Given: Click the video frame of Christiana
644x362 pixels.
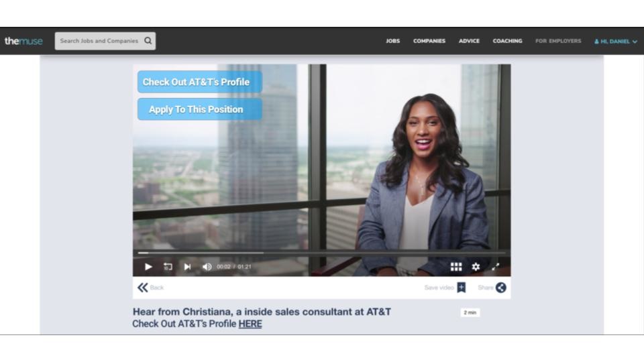Looking at the screenshot, I should point(321,170).
